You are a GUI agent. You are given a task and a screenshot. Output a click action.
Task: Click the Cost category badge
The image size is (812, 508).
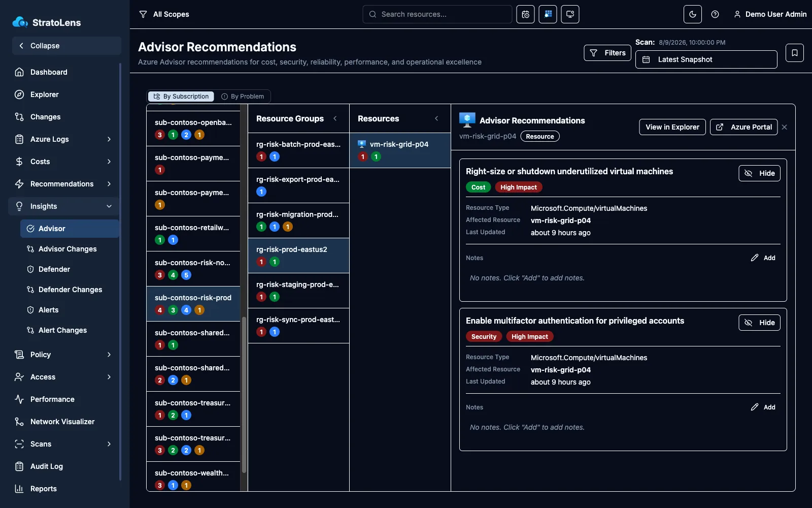(x=478, y=187)
